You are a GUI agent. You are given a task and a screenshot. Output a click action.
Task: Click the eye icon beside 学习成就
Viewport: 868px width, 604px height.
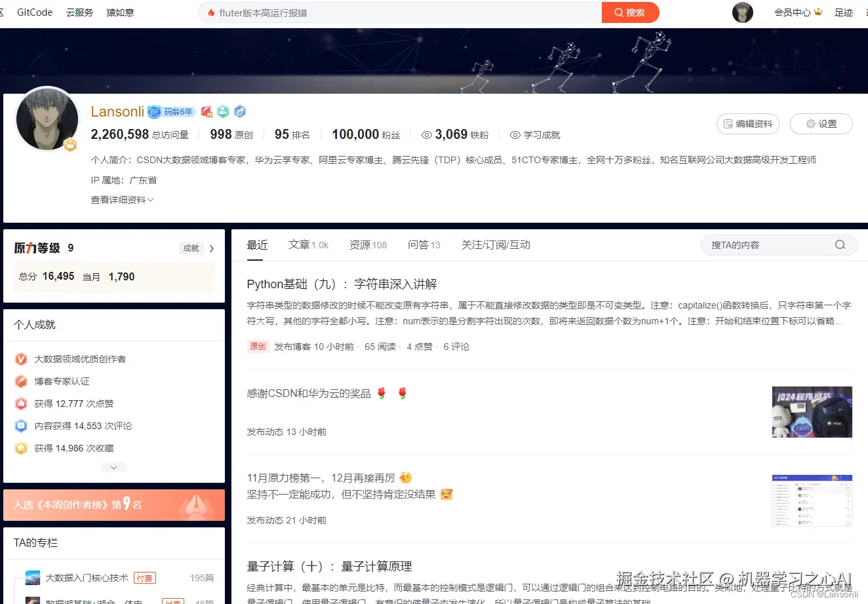point(515,135)
